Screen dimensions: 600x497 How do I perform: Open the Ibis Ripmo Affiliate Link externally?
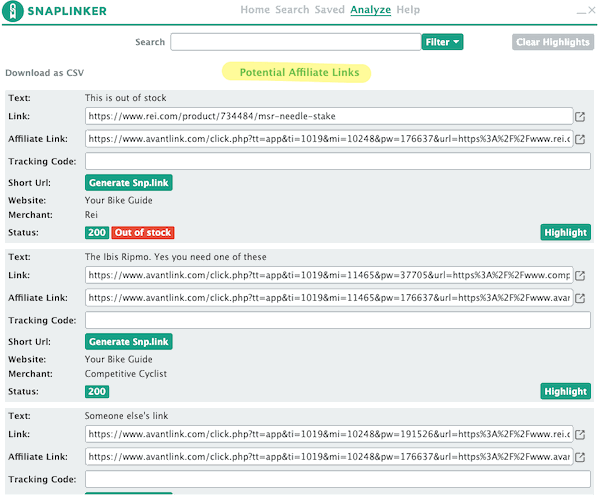pyautogui.click(x=580, y=298)
